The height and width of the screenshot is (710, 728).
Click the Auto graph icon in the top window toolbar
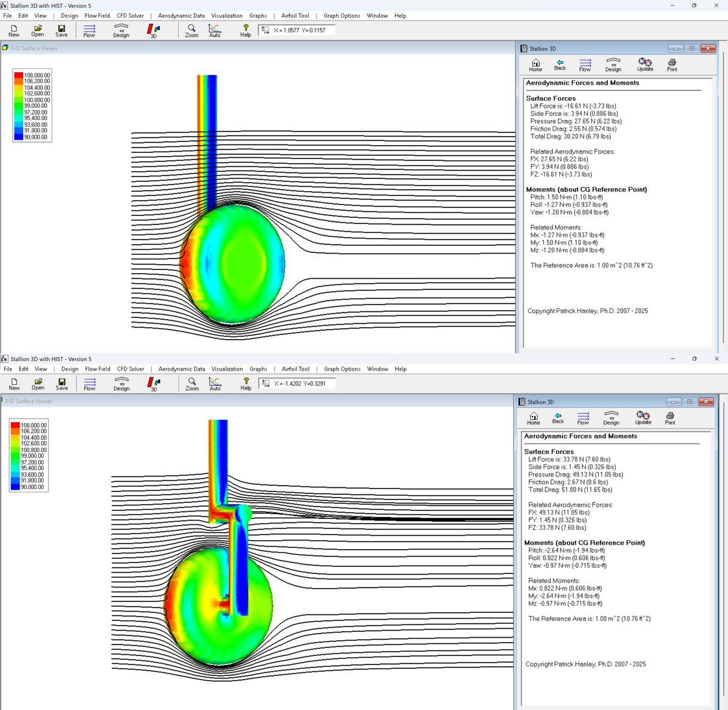pos(215,30)
